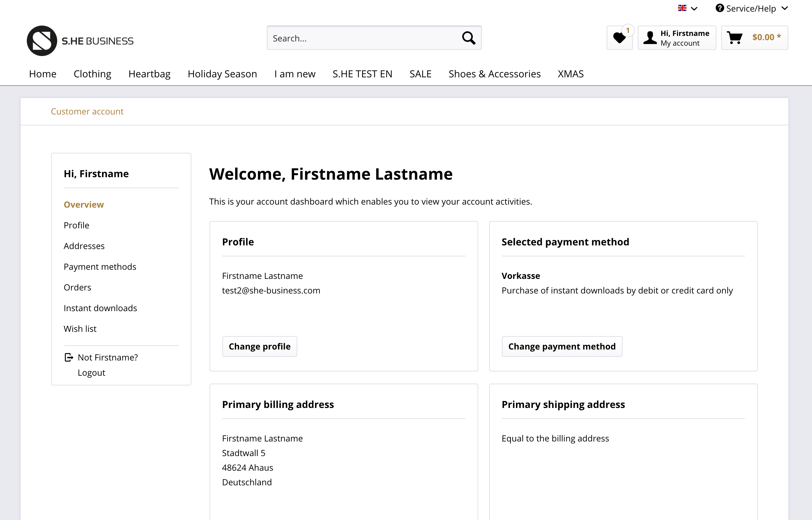The height and width of the screenshot is (520, 812).
Task: Go to Addresses in account sidebar
Action: click(84, 246)
